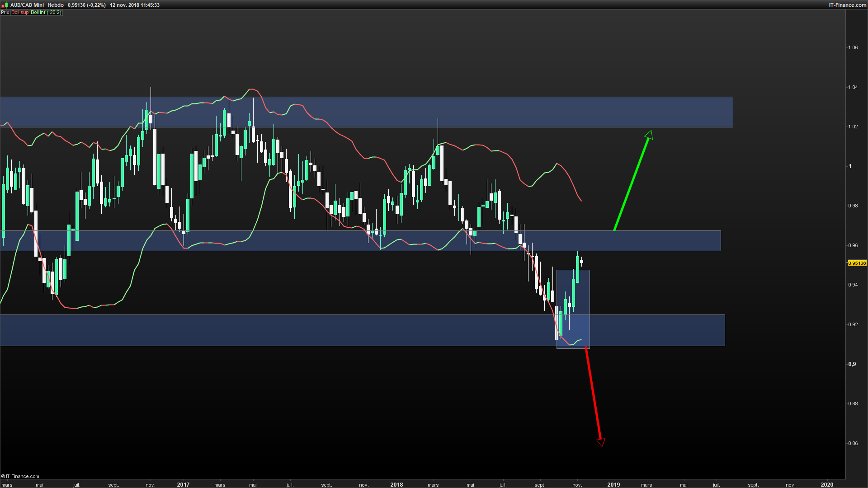Screen dimensions: 868x488
Task: Click the ©IT-Finance.com watermark bottom left
Action: (20, 476)
